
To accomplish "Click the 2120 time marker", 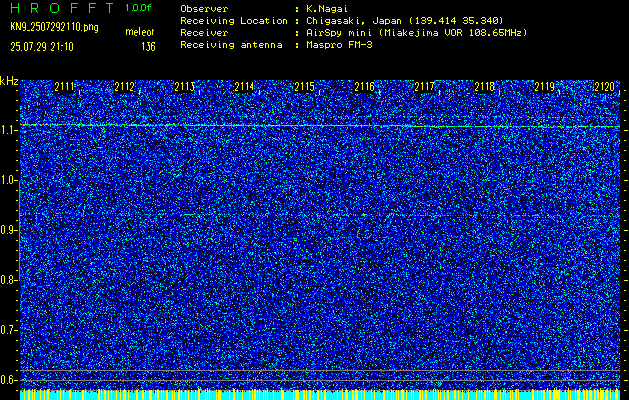I will pos(605,87).
